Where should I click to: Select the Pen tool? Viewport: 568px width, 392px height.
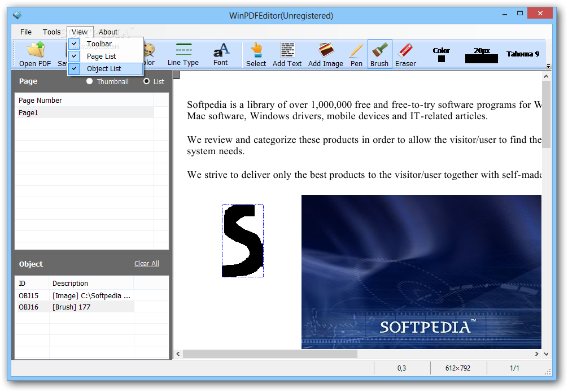(356, 54)
